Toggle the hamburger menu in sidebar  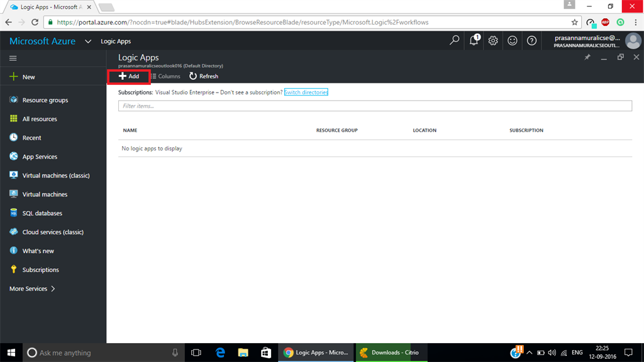pos(13,58)
